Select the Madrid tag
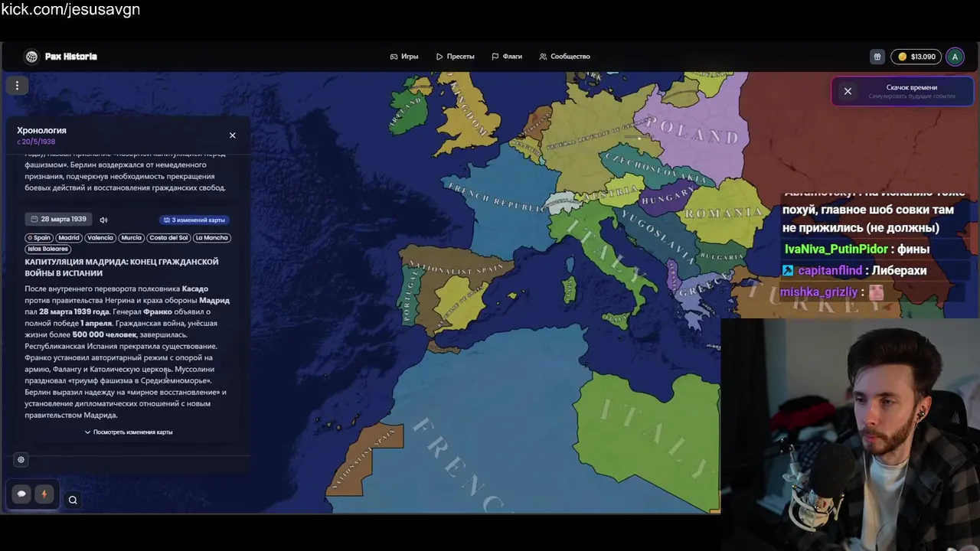 click(69, 238)
